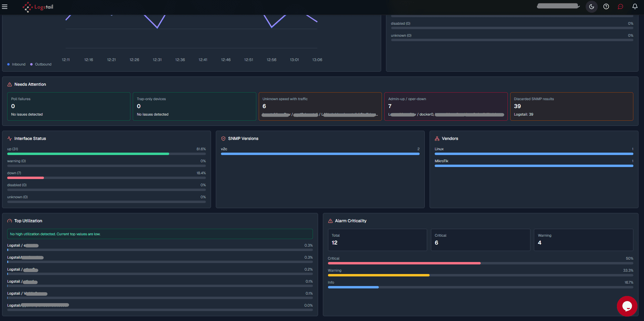Click the Linux vendor label
The height and width of the screenshot is (321, 644).
439,149
